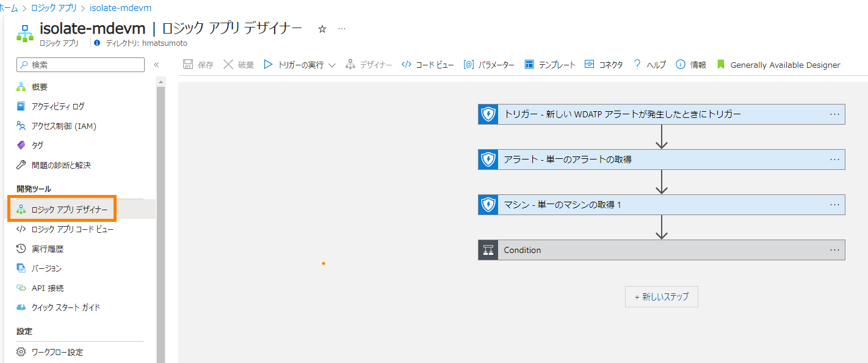Run the trigger using the play icon
Image resolution: width=868 pixels, height=363 pixels.
coord(268,65)
